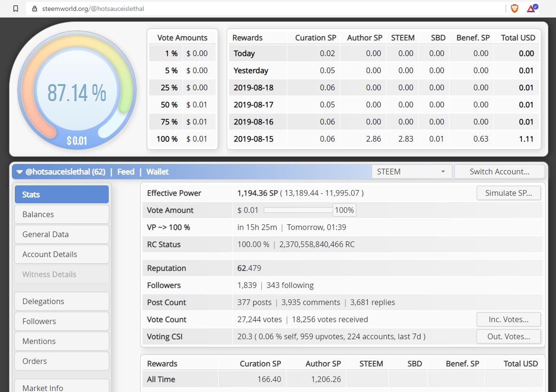The width and height of the screenshot is (556, 392).
Task: Click the All Time rewards row label
Action: pyautogui.click(x=161, y=379)
